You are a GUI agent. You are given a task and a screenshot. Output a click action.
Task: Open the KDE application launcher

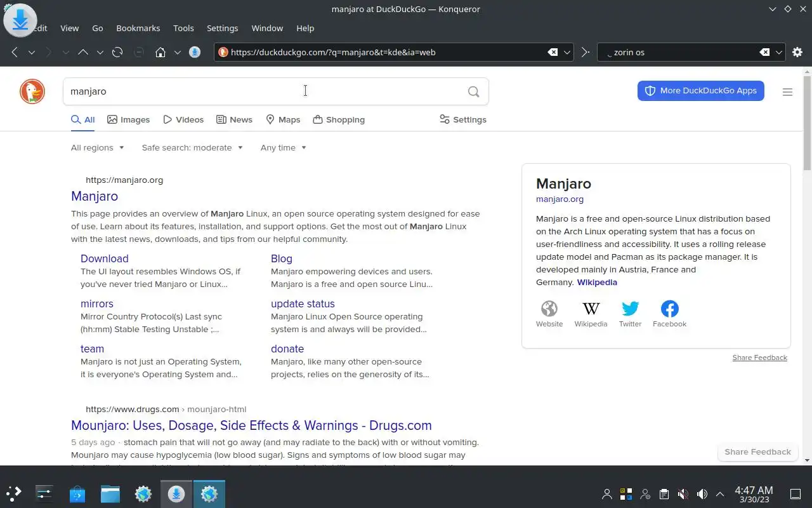[x=14, y=493]
